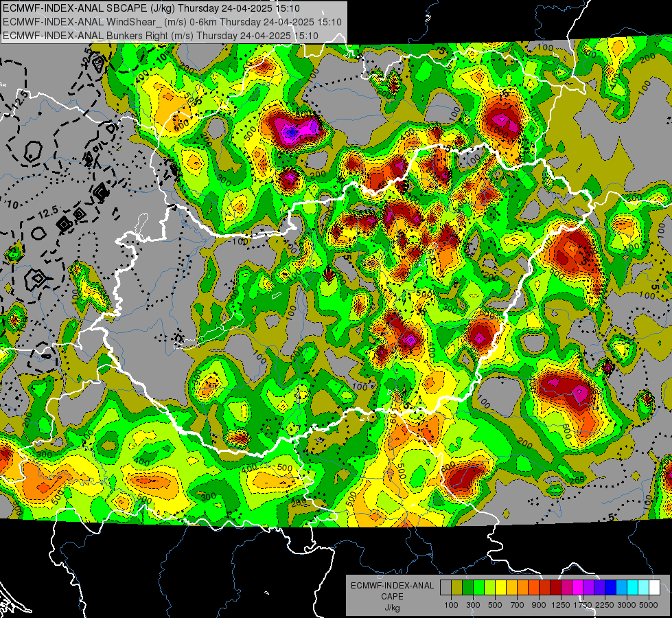672x618 pixels.
Task: Click the legend label 700
Action: click(517, 605)
